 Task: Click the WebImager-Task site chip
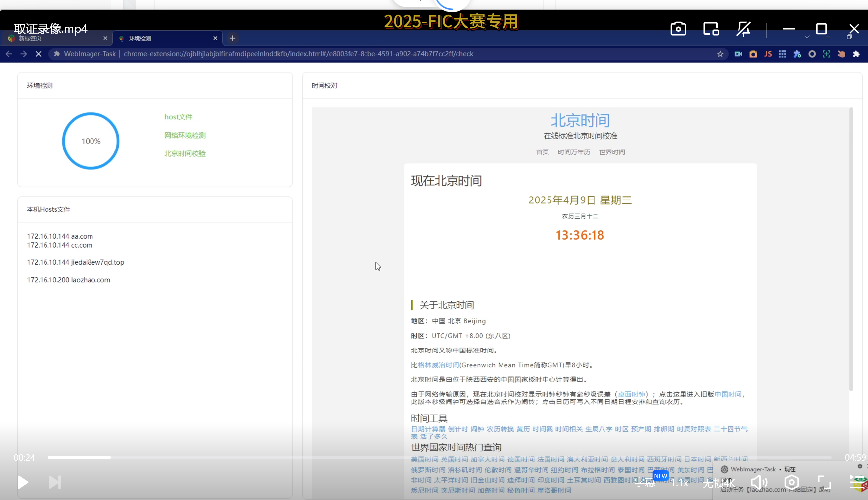coord(85,54)
